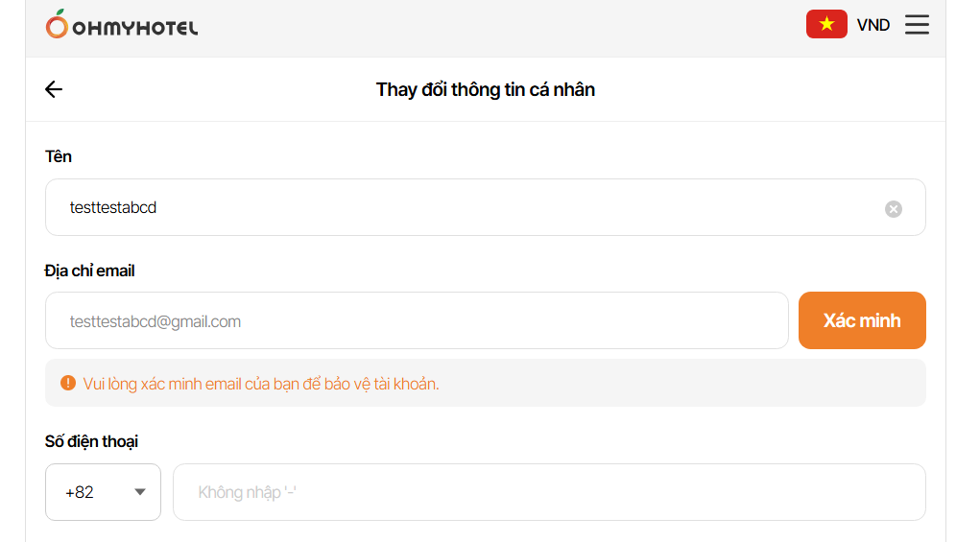Go back using the left arrow
This screenshot has width=980, height=542.
pyautogui.click(x=54, y=89)
